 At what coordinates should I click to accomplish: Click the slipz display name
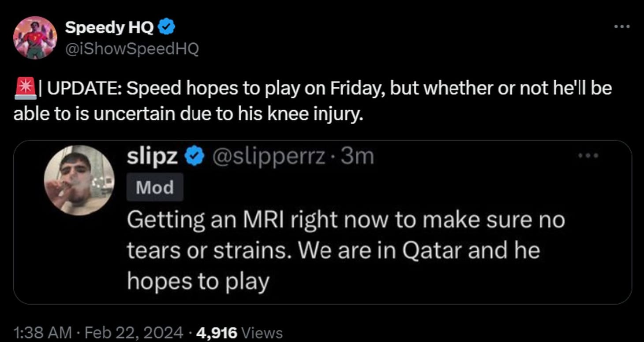point(152,156)
